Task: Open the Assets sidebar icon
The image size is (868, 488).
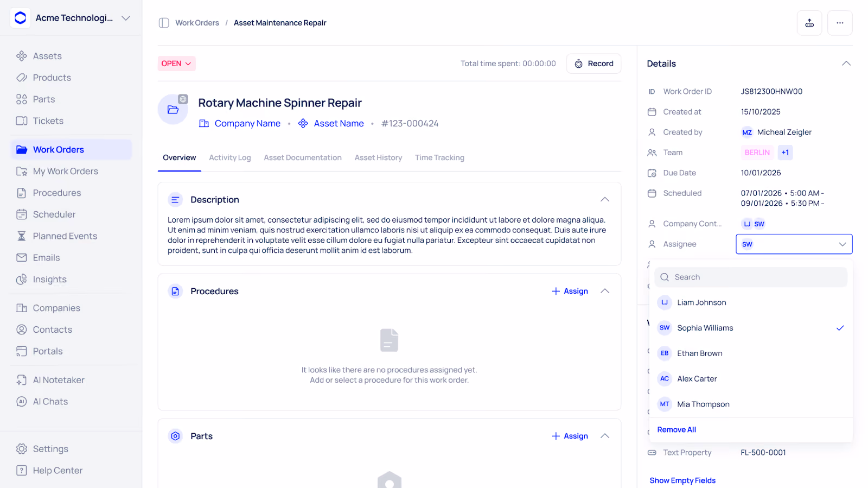Action: (22, 56)
